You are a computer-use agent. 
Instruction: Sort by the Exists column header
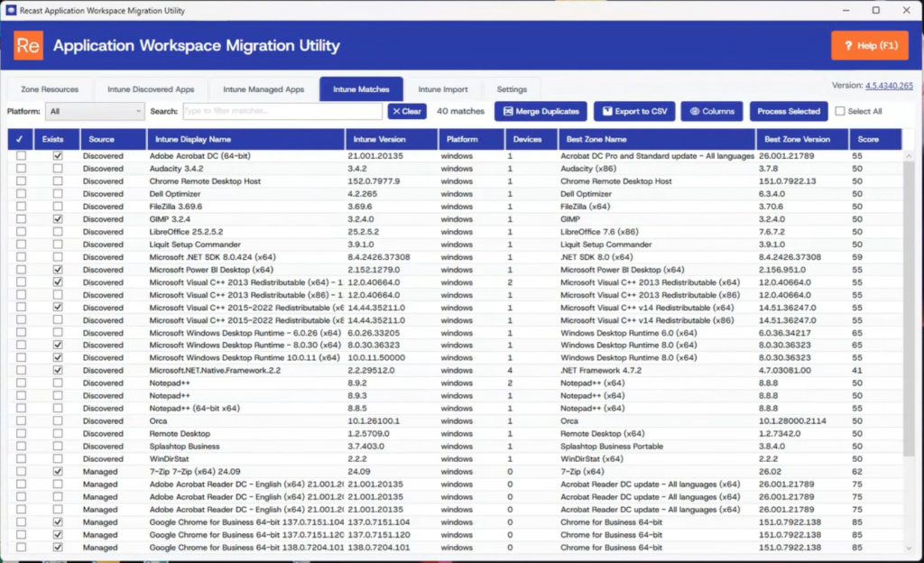click(57, 140)
